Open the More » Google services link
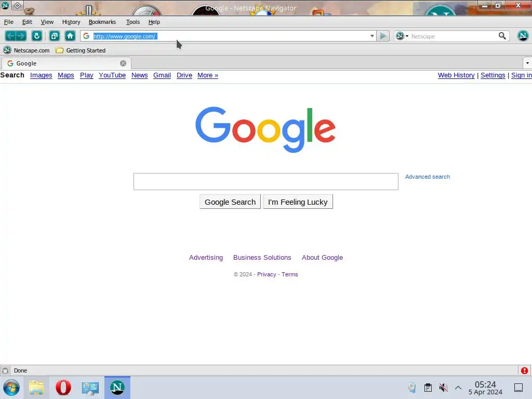The height and width of the screenshot is (399, 532). click(208, 75)
